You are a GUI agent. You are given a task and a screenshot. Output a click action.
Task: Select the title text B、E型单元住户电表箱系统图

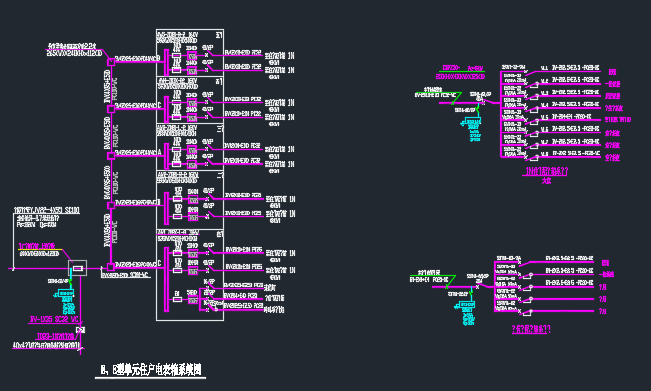151,369
